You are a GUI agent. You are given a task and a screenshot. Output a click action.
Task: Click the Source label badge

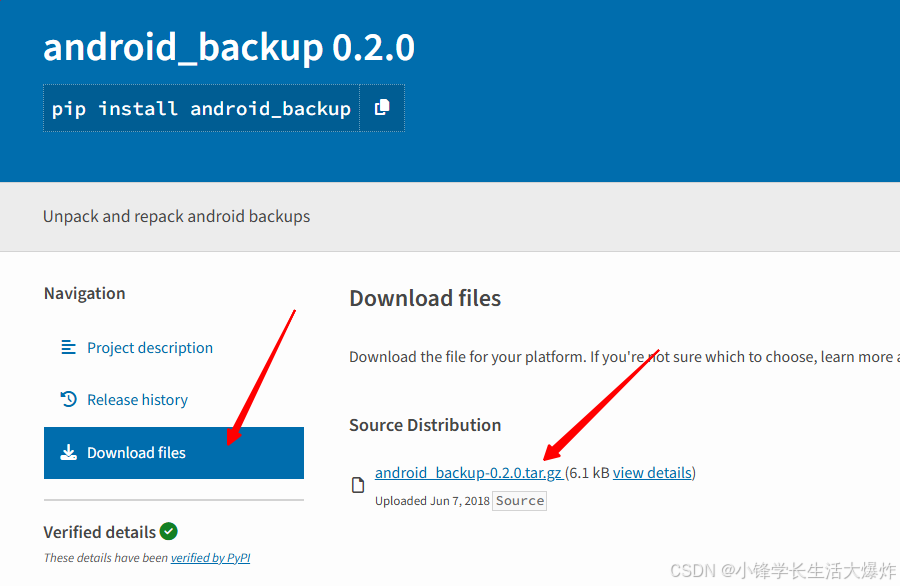[x=519, y=500]
